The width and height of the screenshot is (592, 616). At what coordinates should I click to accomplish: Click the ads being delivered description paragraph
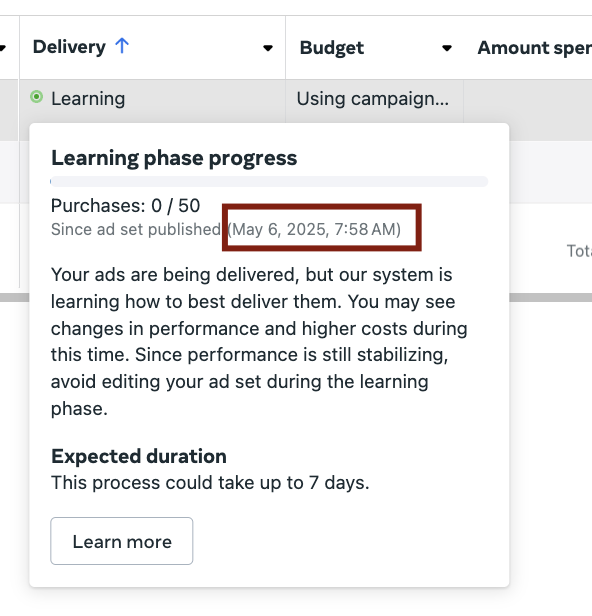pyautogui.click(x=259, y=341)
